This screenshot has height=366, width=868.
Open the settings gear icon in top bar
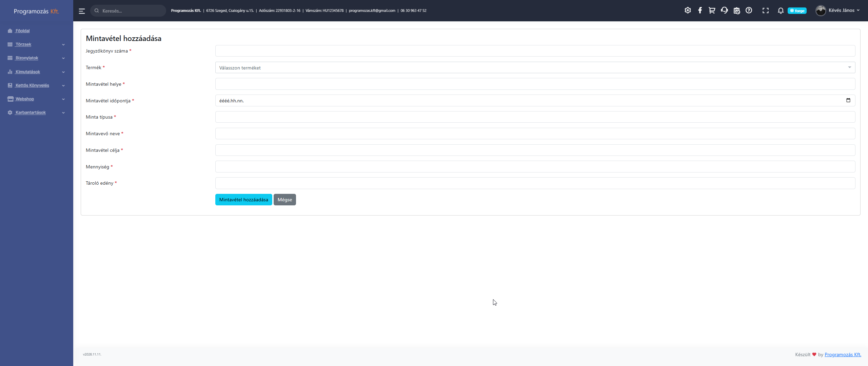[x=688, y=11]
